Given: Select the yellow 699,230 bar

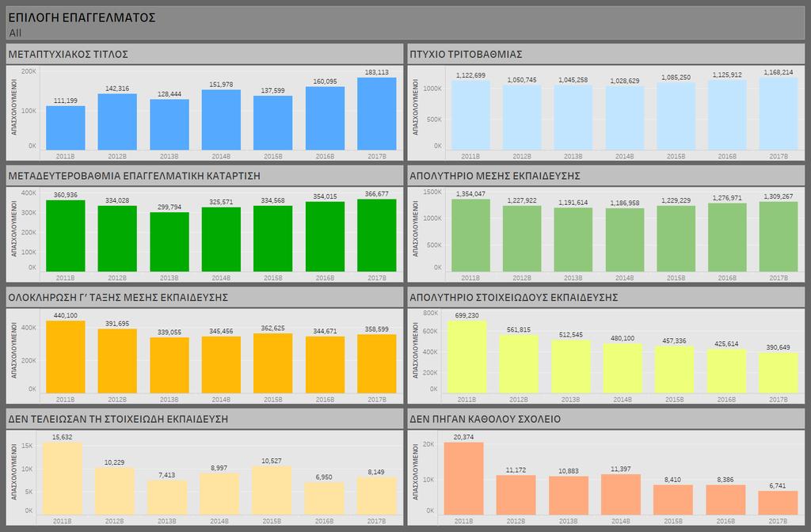Looking at the screenshot, I should click(x=467, y=357).
